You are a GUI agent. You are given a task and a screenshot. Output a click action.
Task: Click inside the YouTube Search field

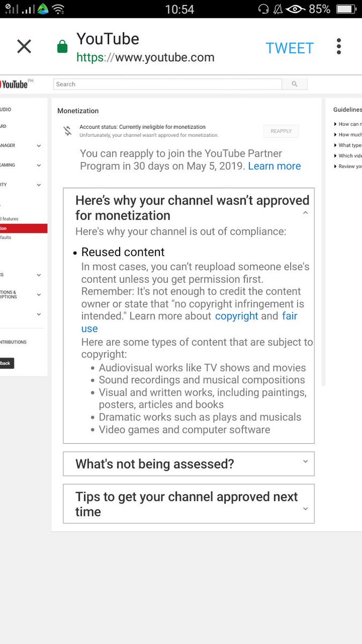(167, 84)
